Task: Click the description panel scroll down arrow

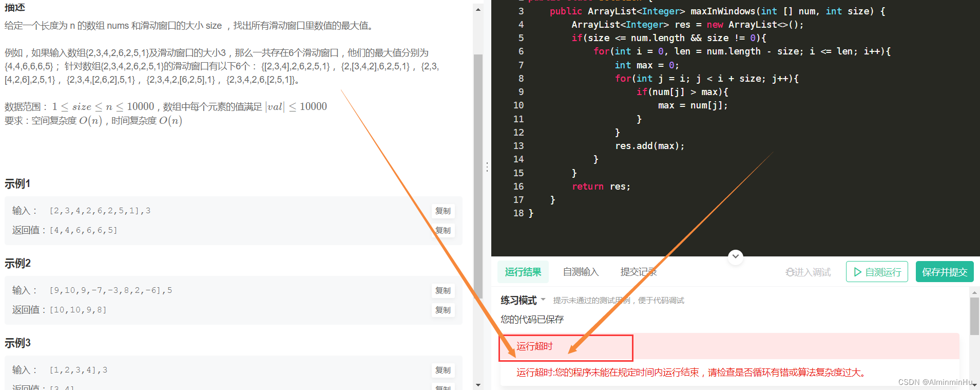Action: pos(478,384)
